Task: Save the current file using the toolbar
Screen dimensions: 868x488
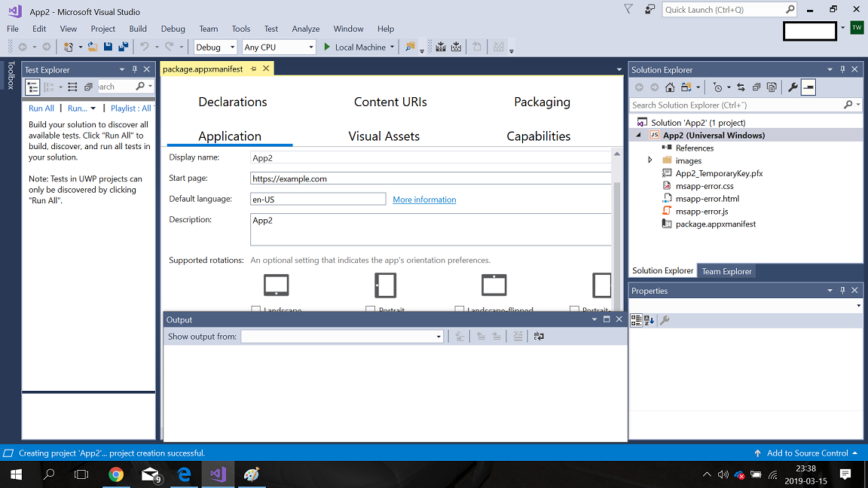Action: (108, 47)
